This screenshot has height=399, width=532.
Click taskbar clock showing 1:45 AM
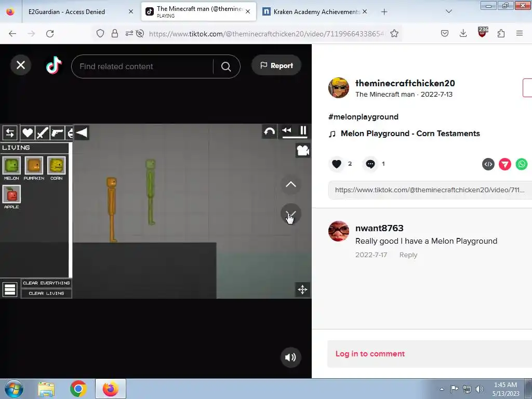click(x=506, y=389)
